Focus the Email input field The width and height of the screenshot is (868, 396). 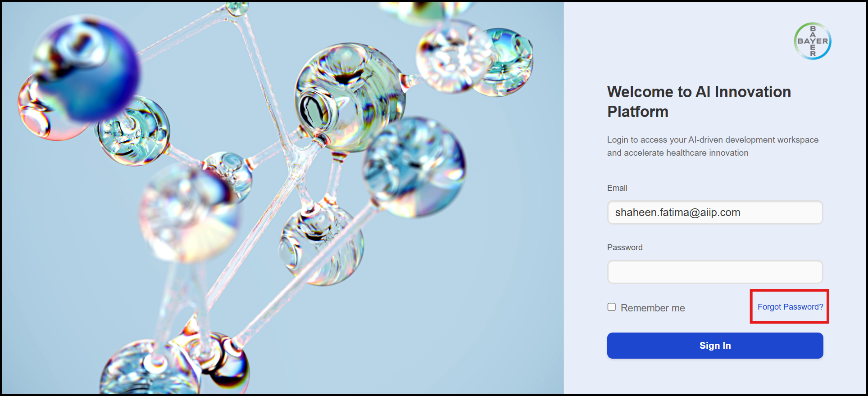[715, 212]
